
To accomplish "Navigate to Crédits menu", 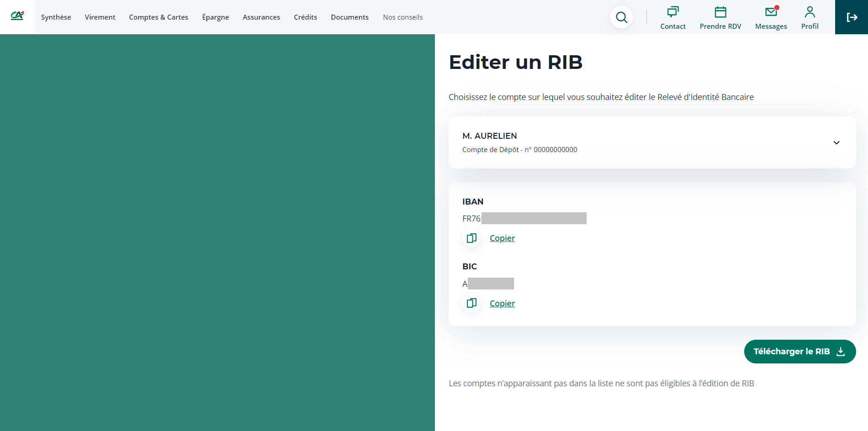I will pos(305,17).
